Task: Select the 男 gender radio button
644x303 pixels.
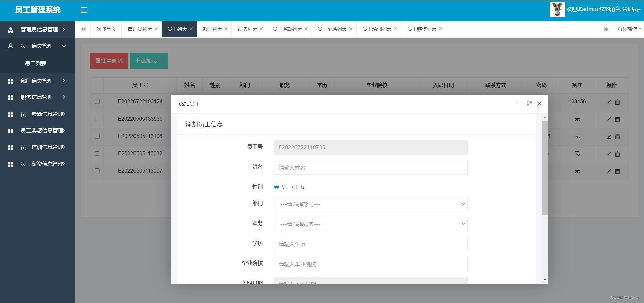Action: click(276, 187)
